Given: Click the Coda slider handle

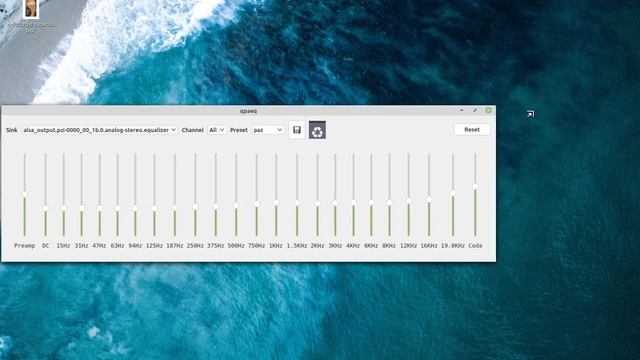Looking at the screenshot, I should click(x=475, y=187).
